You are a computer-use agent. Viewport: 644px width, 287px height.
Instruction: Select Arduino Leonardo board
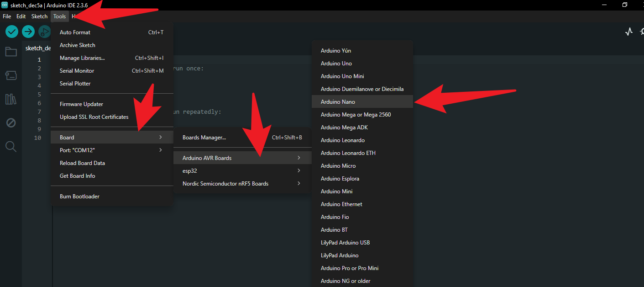pos(362,140)
